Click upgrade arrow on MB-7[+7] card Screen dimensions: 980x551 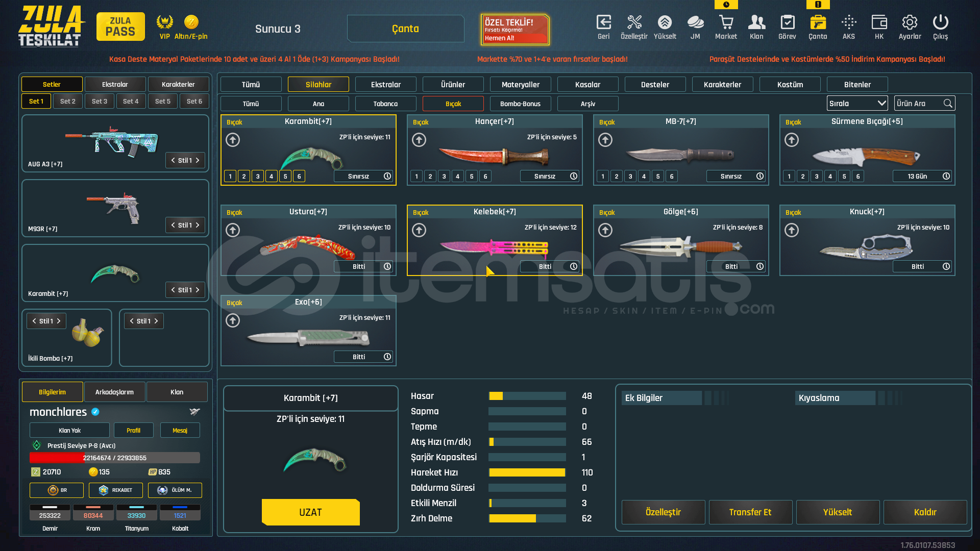coord(605,140)
